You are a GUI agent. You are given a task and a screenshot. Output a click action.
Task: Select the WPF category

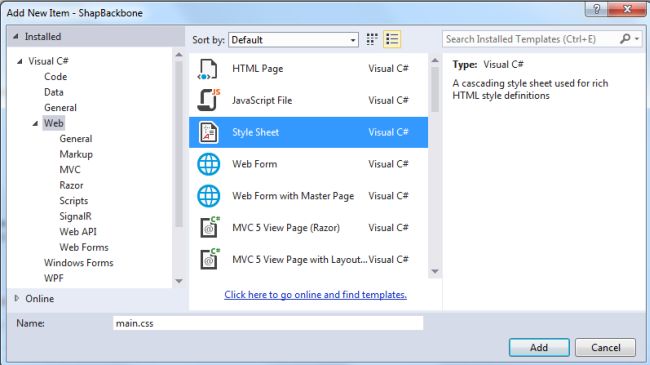click(x=54, y=278)
